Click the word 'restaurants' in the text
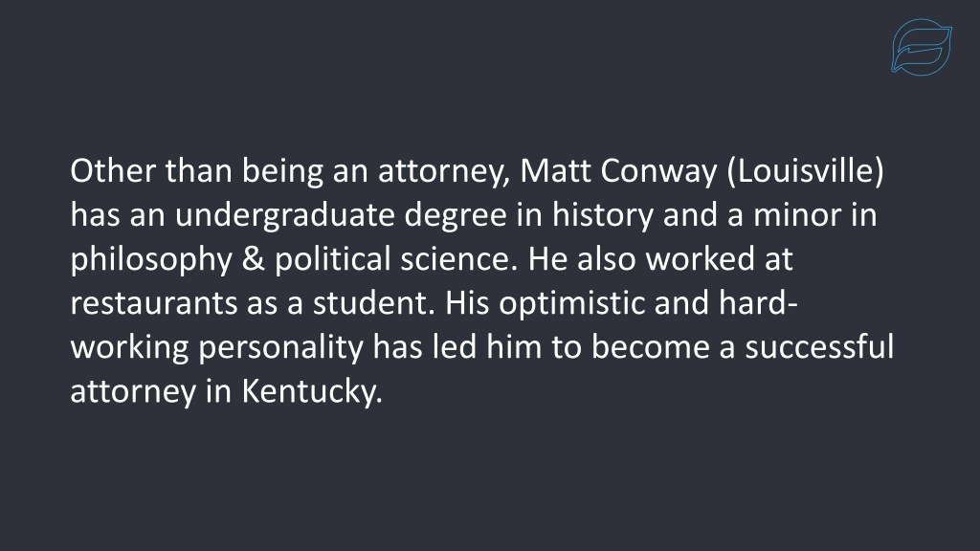 [x=154, y=303]
